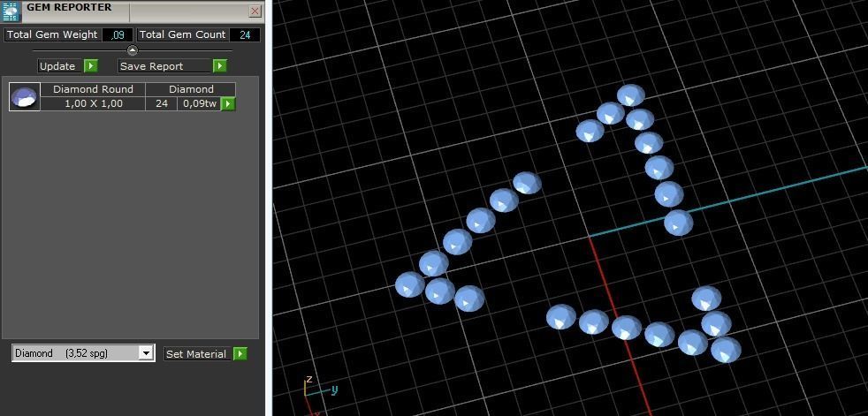The width and height of the screenshot is (868, 416).
Task: Click the 24 gem count cell
Action: (x=162, y=103)
